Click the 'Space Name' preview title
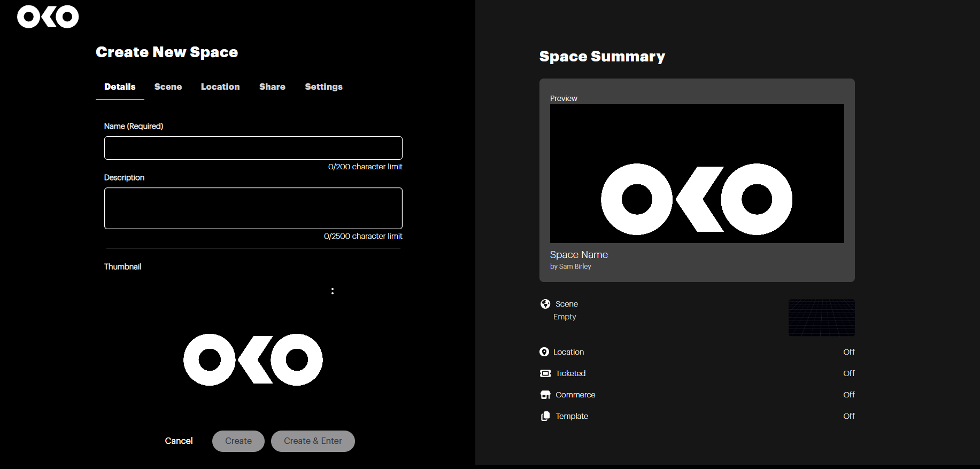 tap(579, 255)
